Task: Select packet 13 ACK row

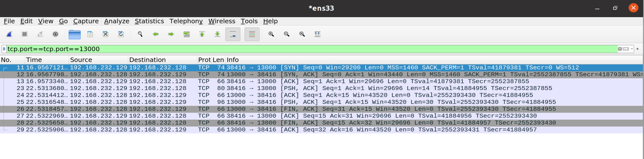Action: pyautogui.click(x=322, y=81)
